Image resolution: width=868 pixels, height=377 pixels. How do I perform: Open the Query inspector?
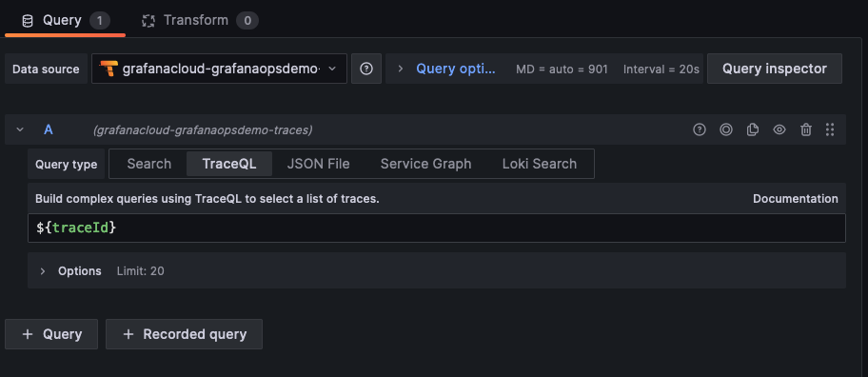point(775,69)
